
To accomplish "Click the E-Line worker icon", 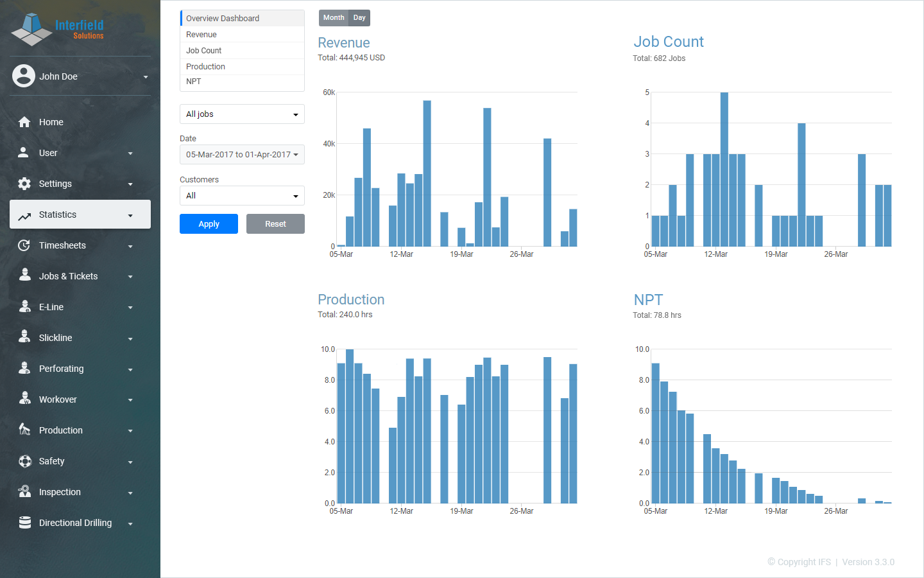I will tap(25, 306).
